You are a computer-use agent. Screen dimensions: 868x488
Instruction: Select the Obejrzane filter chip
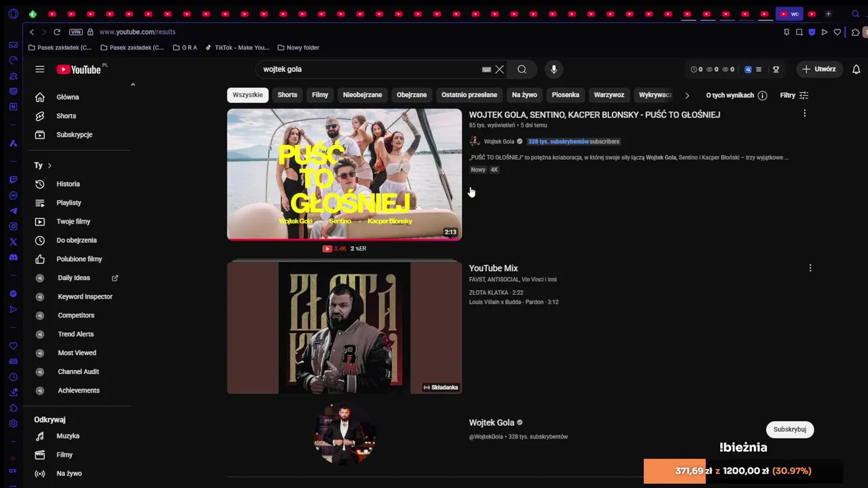(412, 95)
